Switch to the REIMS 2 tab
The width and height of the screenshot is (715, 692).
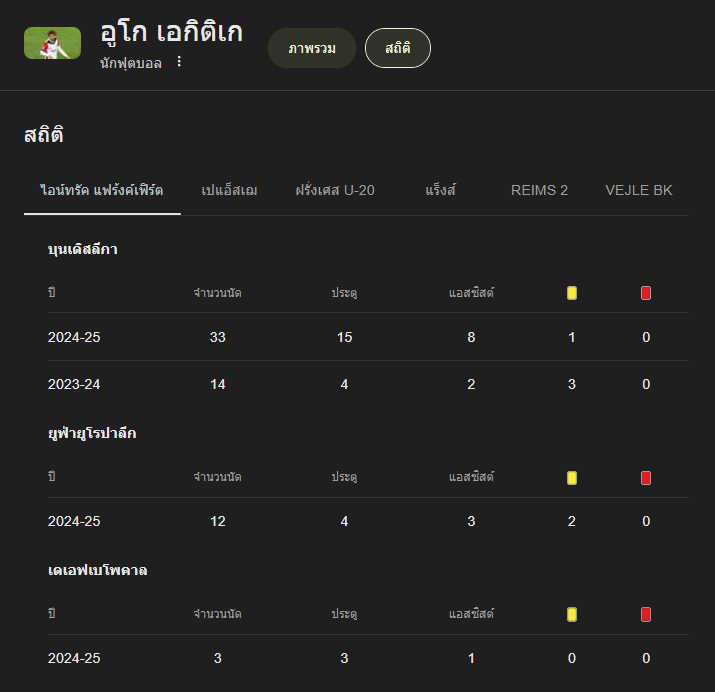click(x=539, y=190)
